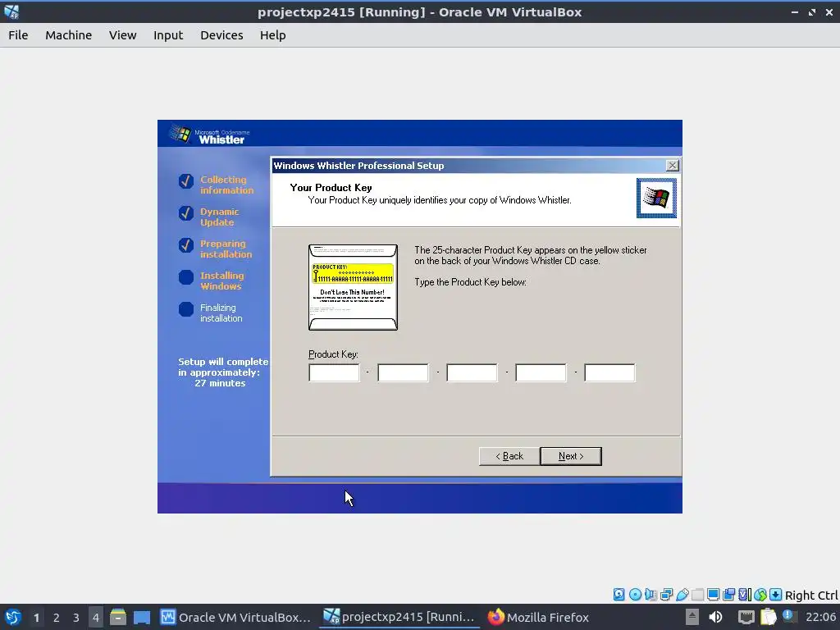840x630 pixels.
Task: Click the volume speaker tray icon
Action: (x=715, y=617)
